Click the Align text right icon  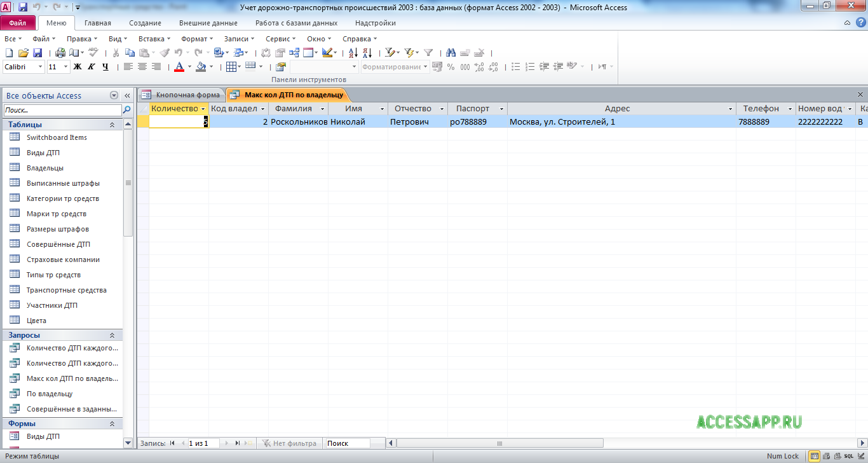(156, 67)
